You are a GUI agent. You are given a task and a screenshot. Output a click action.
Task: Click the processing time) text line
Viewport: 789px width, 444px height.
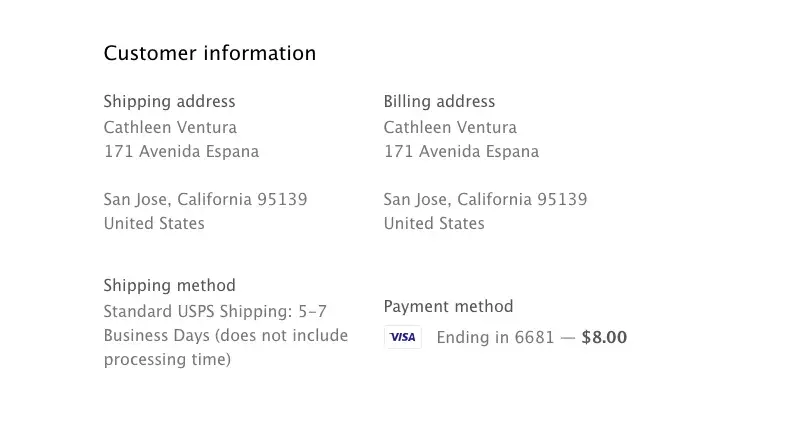point(167,359)
